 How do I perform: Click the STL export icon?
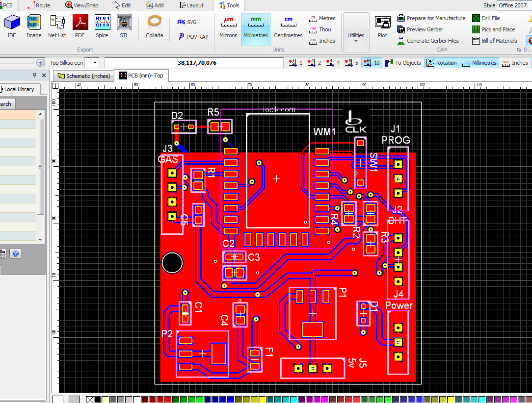coord(124,26)
